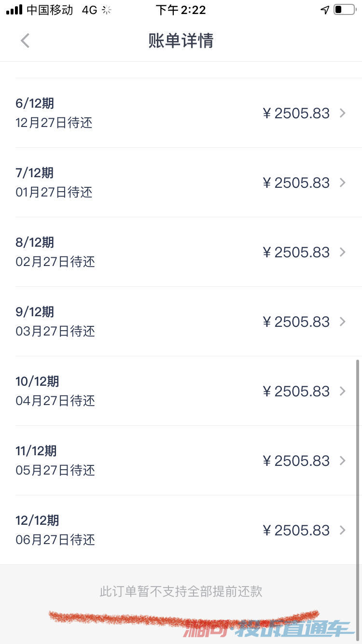Open chevron next to 12/12期 amount
The height and width of the screenshot is (644, 362).
(343, 530)
